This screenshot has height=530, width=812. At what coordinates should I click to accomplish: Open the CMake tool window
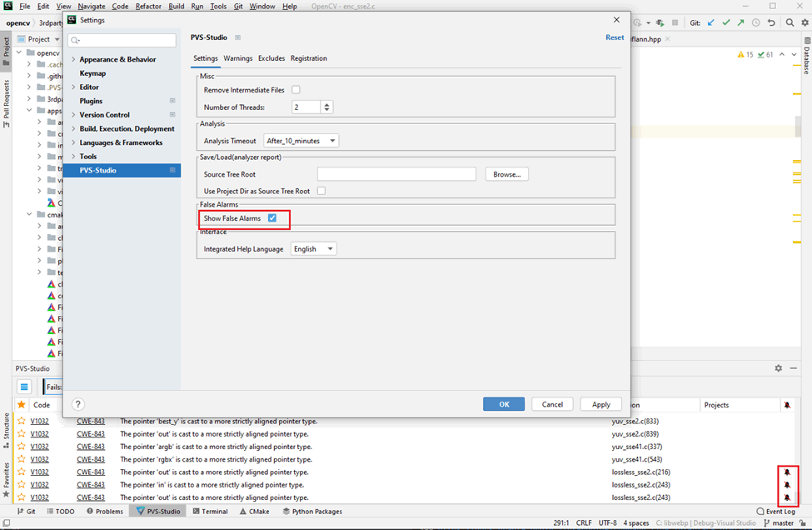pyautogui.click(x=254, y=512)
